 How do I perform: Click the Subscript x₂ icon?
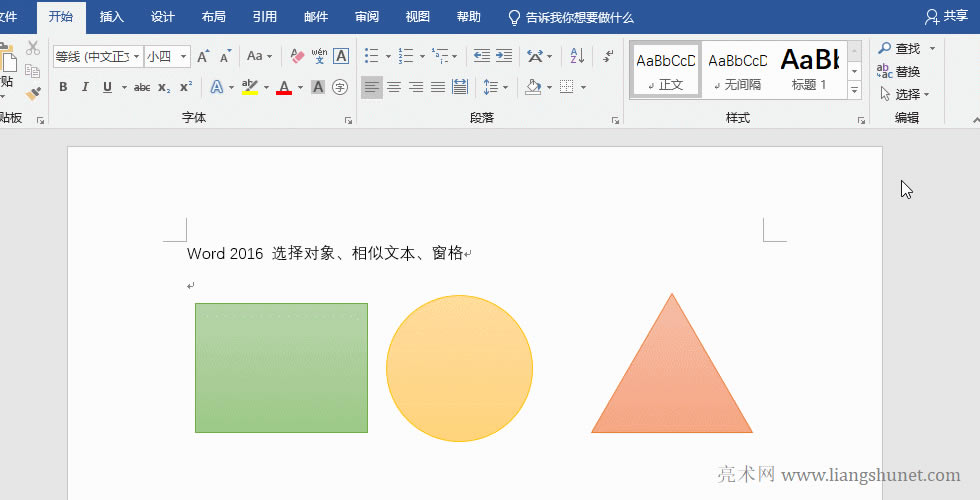(x=164, y=88)
